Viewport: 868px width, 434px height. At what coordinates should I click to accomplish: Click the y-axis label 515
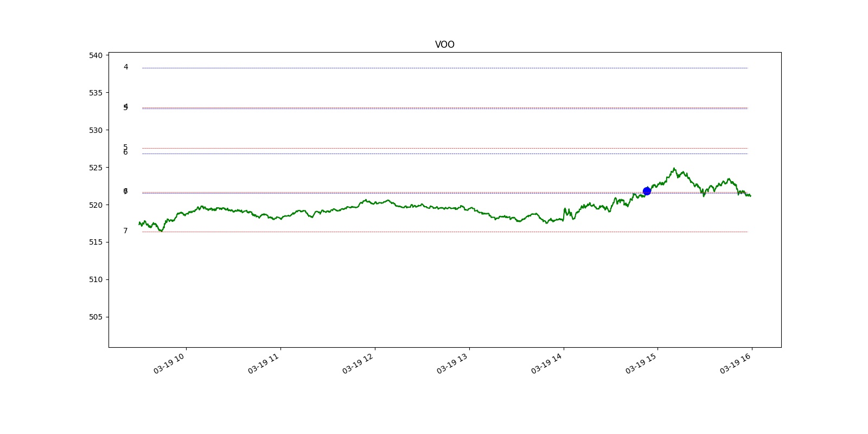[95, 242]
